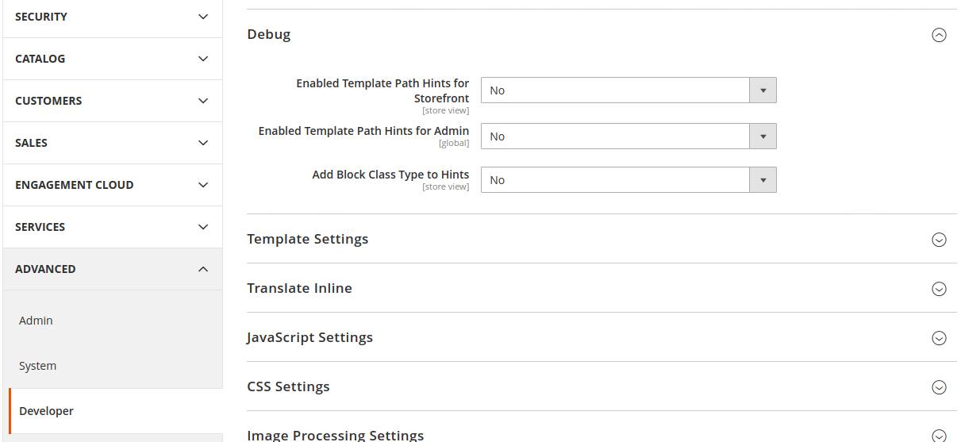Click the Enabled Template Path Hints for Storefront label
This screenshot has height=442, width=980.
pyautogui.click(x=382, y=90)
